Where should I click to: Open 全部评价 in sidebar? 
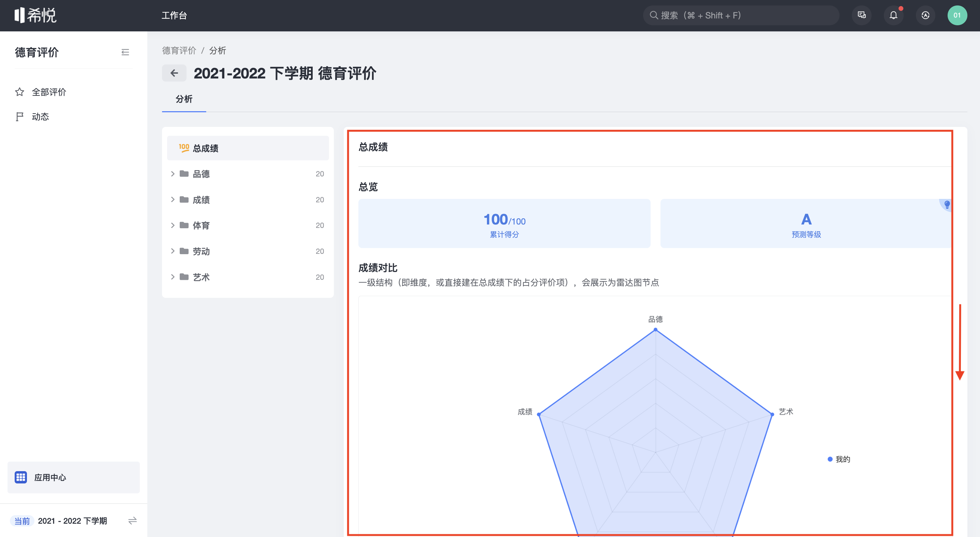(x=49, y=92)
